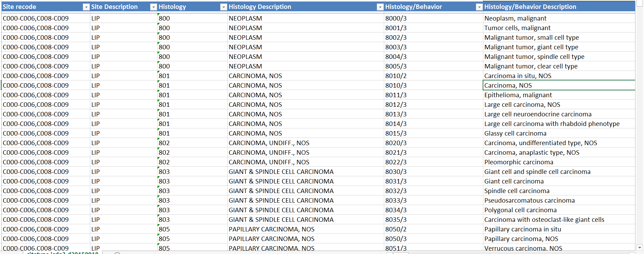Select cell '8032/3'
The width and height of the screenshot is (644, 254).
(433, 191)
